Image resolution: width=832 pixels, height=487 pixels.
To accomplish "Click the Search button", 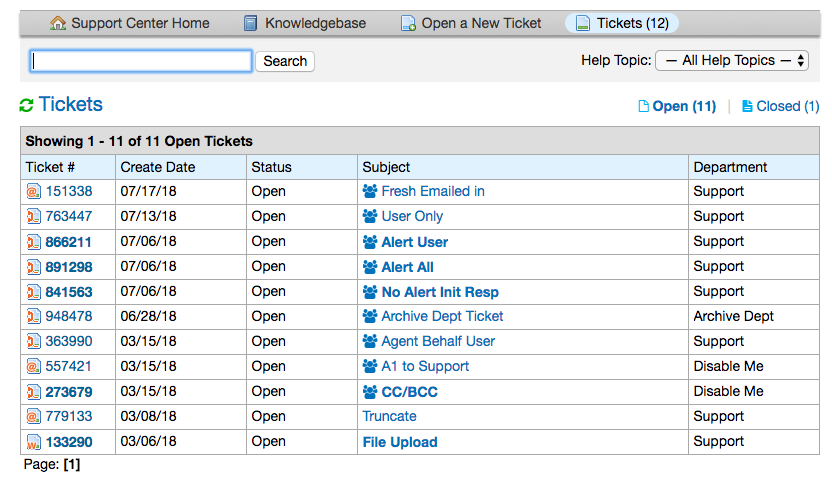I will (285, 61).
